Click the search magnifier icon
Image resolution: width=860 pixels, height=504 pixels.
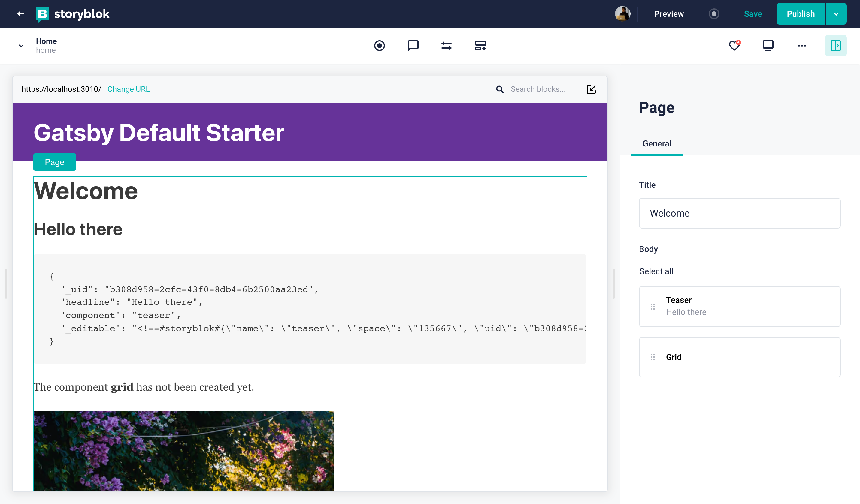point(500,89)
